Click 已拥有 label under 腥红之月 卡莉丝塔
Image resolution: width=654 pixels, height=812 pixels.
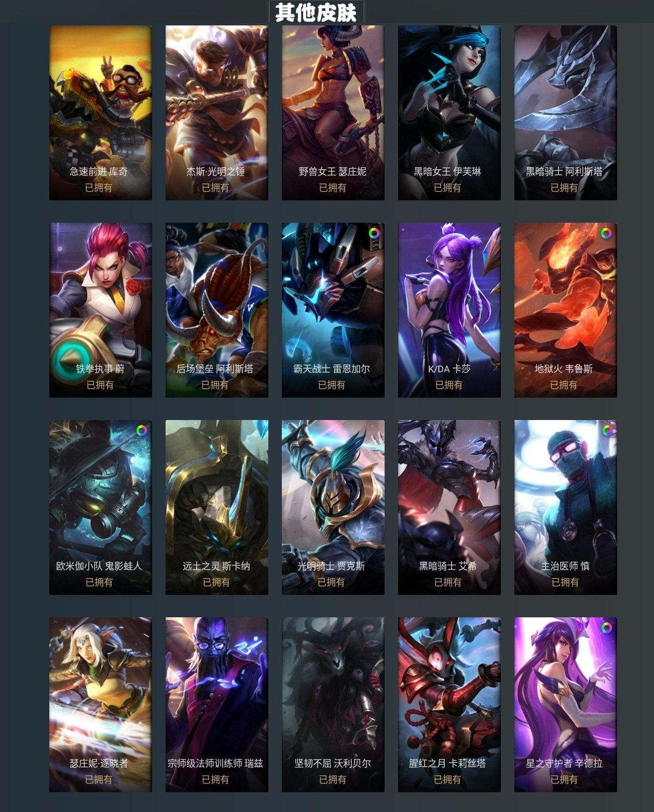tap(447, 779)
